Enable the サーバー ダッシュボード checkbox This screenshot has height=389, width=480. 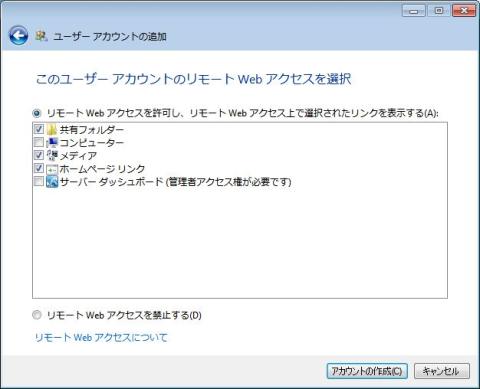click(x=39, y=181)
